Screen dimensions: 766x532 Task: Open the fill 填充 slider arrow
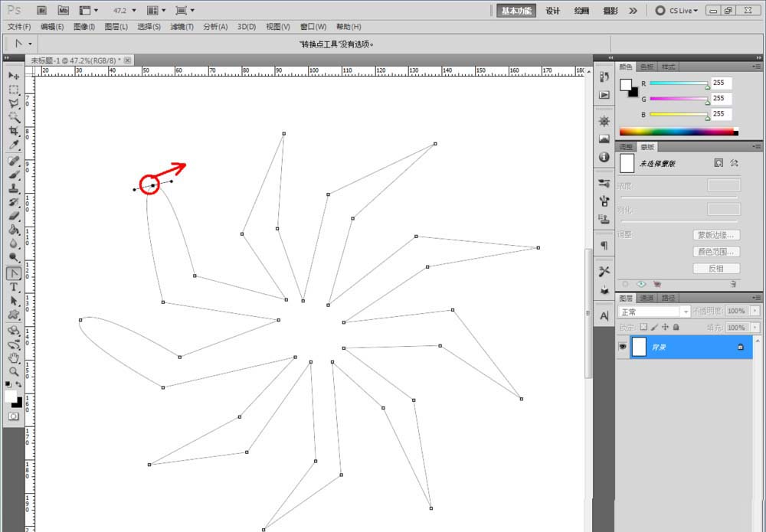coord(755,328)
